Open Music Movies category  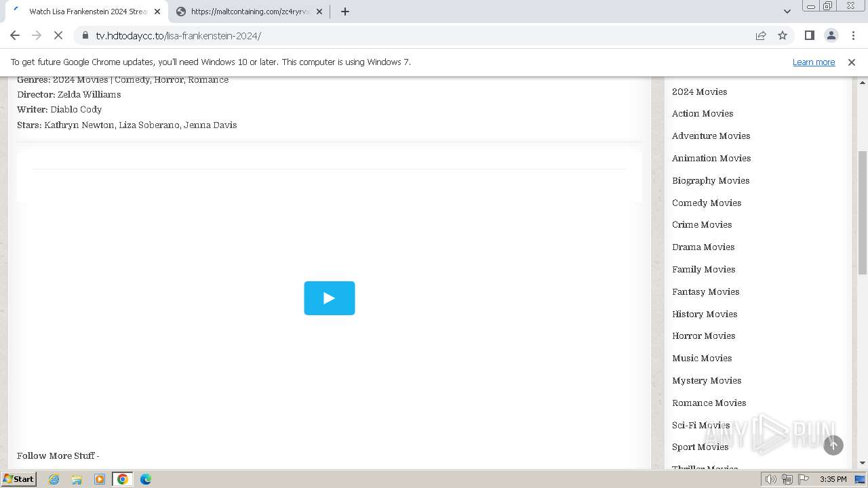[702, 358]
